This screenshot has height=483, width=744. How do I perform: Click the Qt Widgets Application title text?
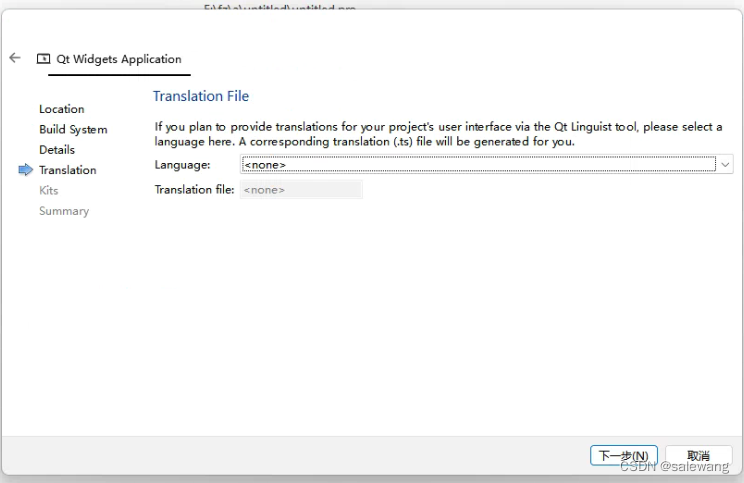[x=119, y=59]
